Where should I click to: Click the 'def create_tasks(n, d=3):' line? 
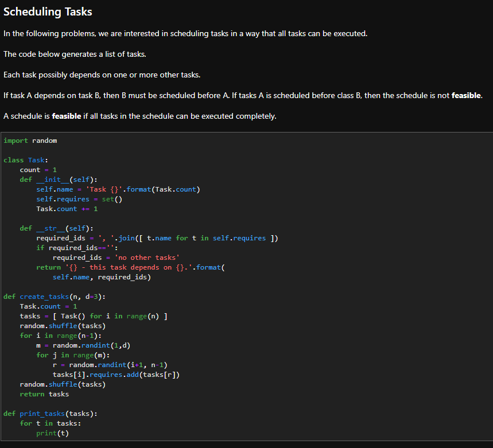point(55,297)
